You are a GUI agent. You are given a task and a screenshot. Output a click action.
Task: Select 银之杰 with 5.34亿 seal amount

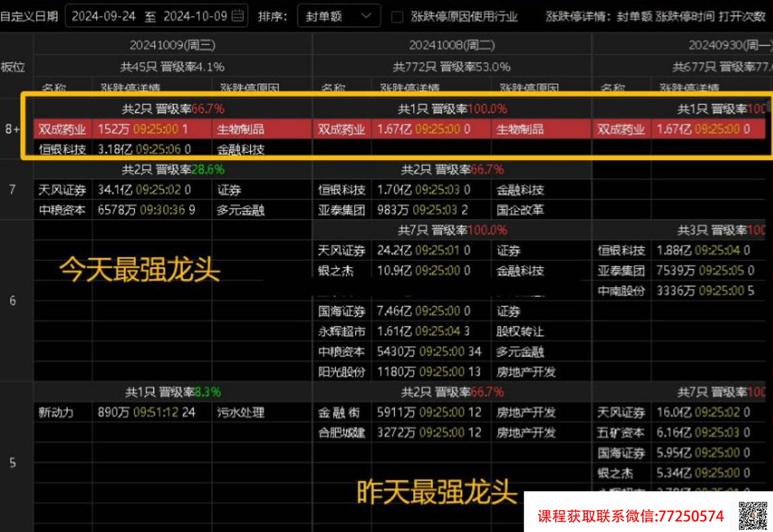pyautogui.click(x=616, y=473)
